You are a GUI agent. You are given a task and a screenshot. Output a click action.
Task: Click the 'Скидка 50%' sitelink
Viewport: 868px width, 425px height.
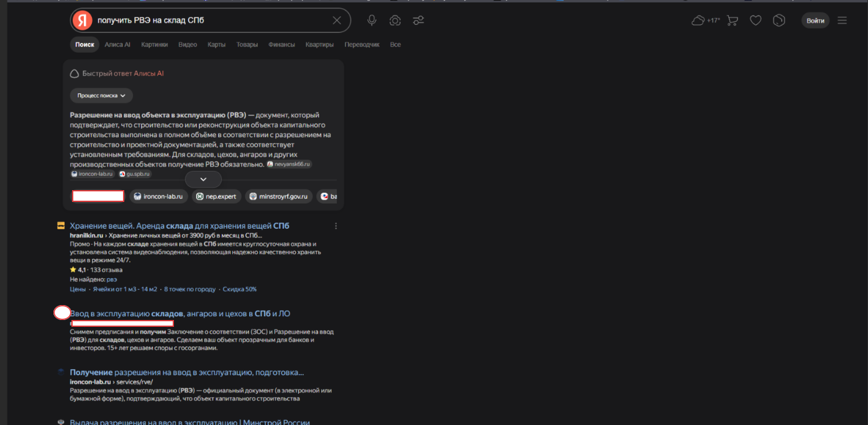point(239,289)
